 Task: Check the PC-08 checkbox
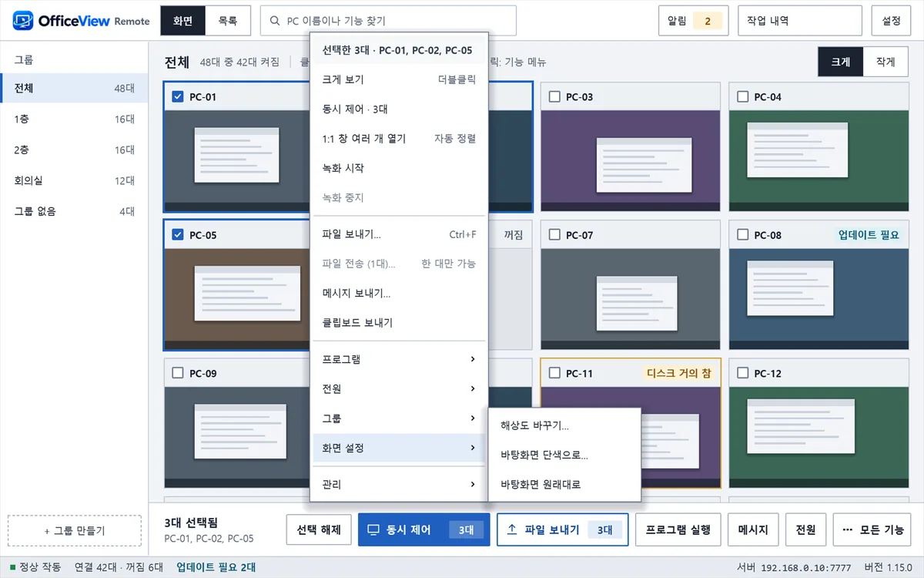pos(743,235)
